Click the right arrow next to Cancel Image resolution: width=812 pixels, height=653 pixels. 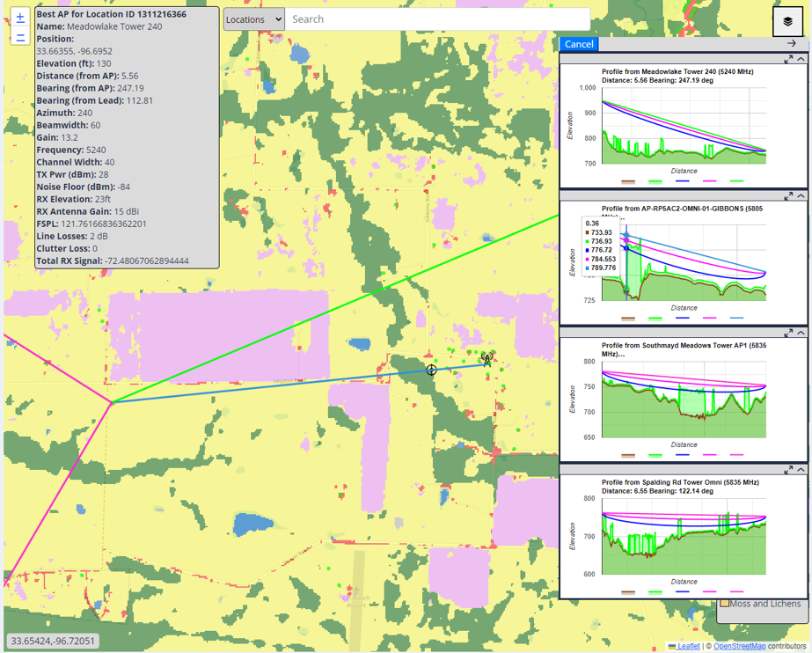(792, 43)
